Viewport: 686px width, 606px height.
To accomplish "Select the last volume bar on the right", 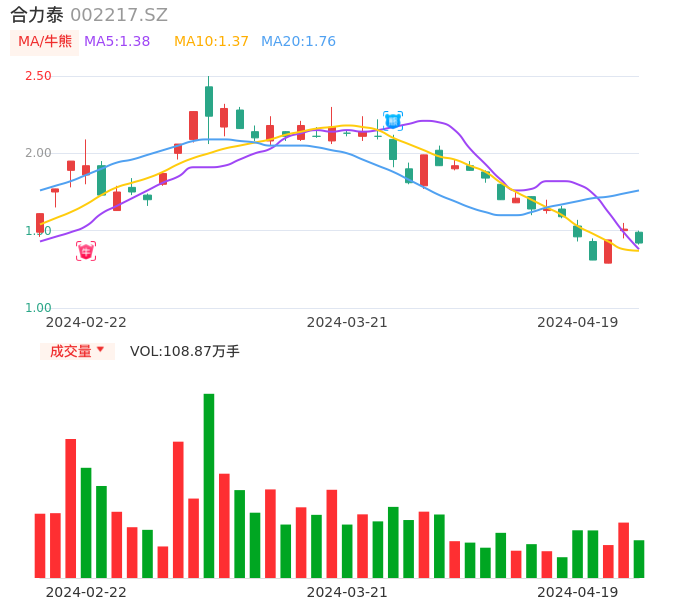I will click(x=639, y=558).
